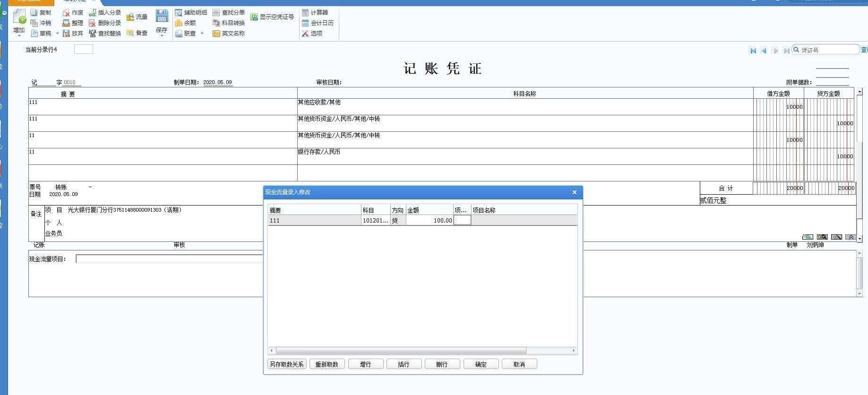Click the dialog's horizontal scrollbar
Screen dimensions: 868x395
coord(401,351)
